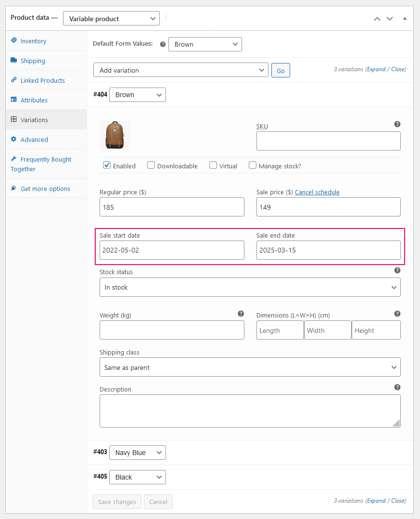Click the Stock status help icon

coord(397,270)
